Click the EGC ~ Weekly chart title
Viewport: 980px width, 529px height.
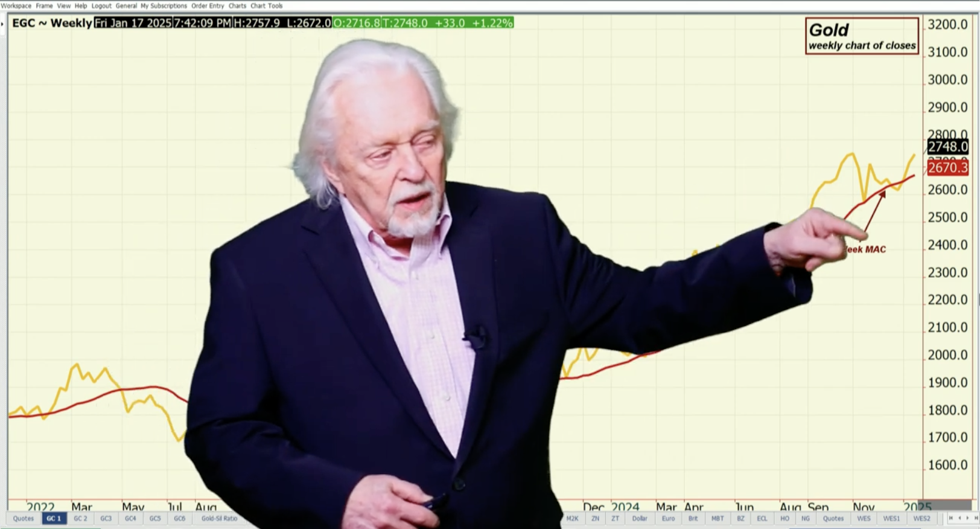point(52,23)
